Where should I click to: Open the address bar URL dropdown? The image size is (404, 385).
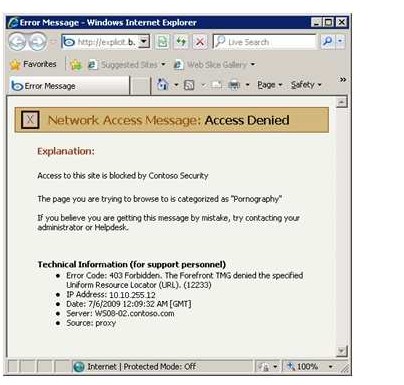coord(144,42)
